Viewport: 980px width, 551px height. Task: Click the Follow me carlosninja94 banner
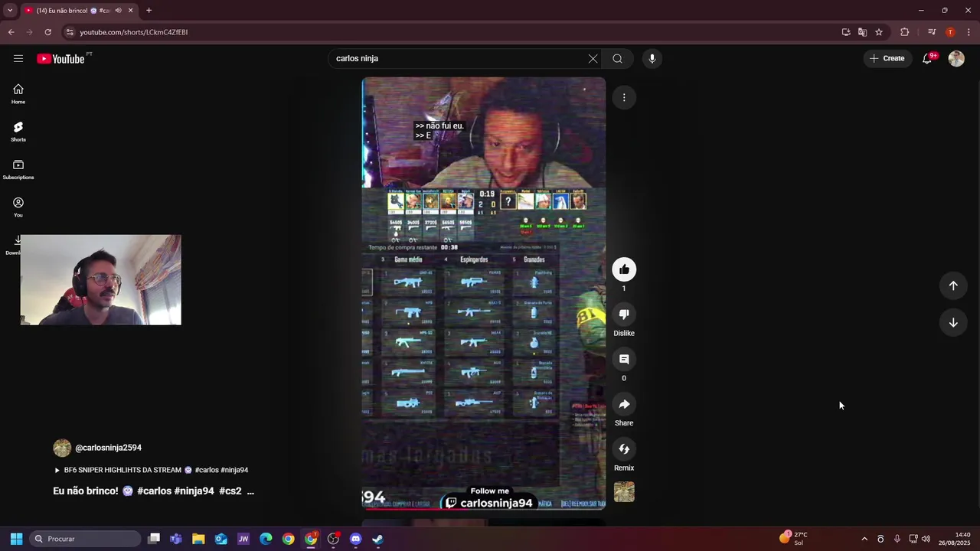click(x=490, y=498)
